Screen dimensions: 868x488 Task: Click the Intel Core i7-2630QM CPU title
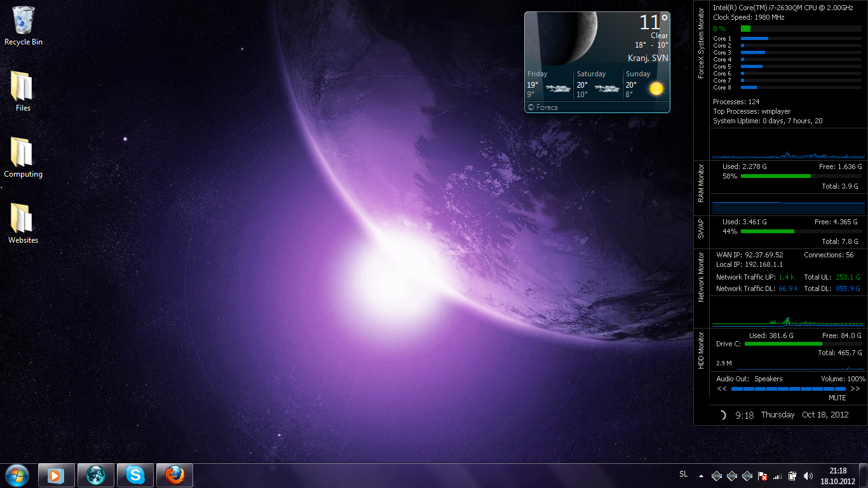(x=784, y=8)
